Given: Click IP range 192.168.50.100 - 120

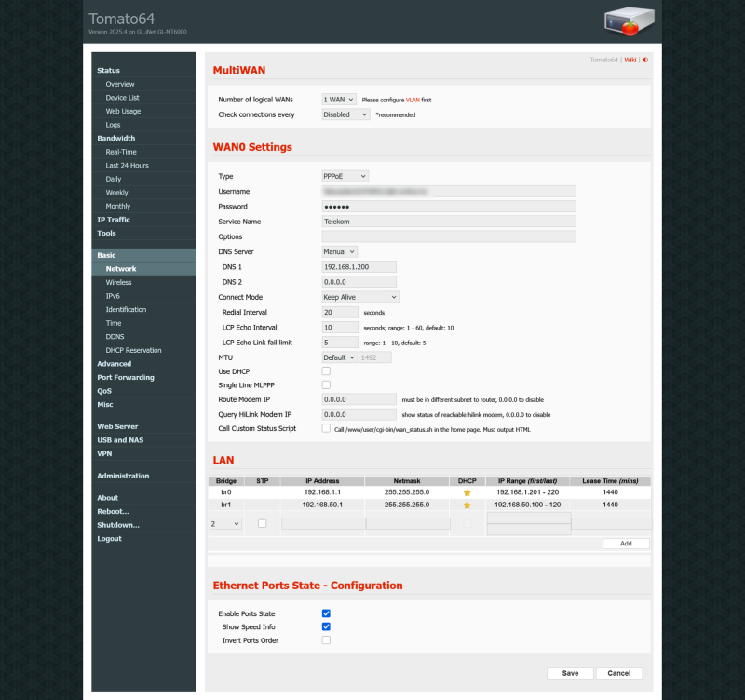Looking at the screenshot, I should 527,505.
